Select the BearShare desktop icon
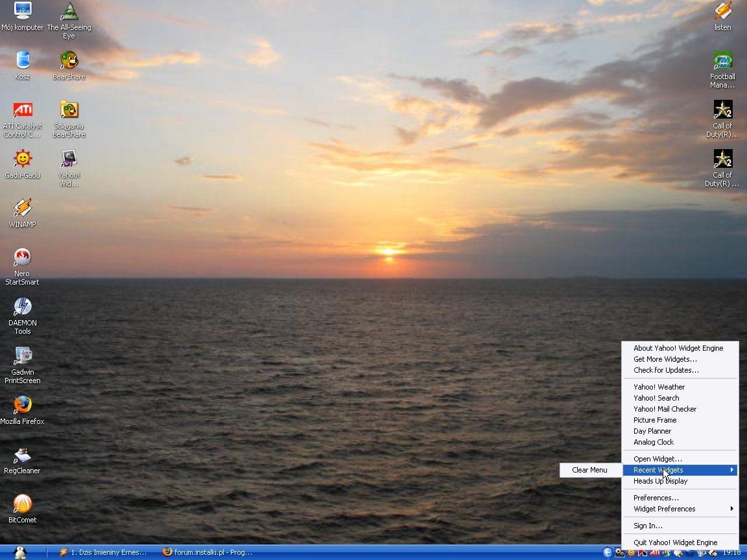This screenshot has height=560, width=747. [x=69, y=61]
